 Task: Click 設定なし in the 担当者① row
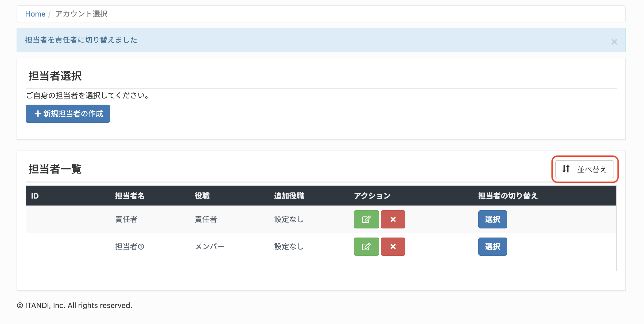click(289, 247)
